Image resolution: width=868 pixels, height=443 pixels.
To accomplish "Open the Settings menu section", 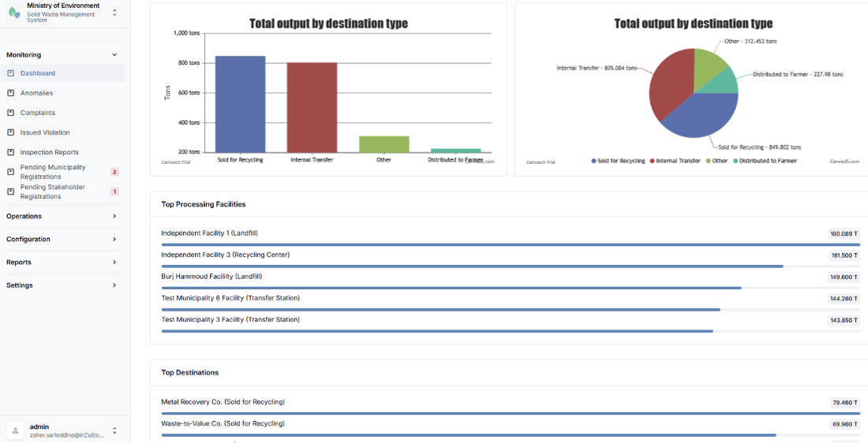I will click(62, 285).
